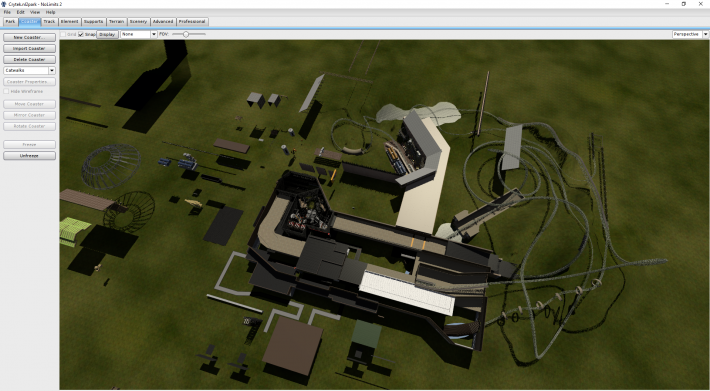Open the View menu
This screenshot has height=391, width=710.
[35, 12]
